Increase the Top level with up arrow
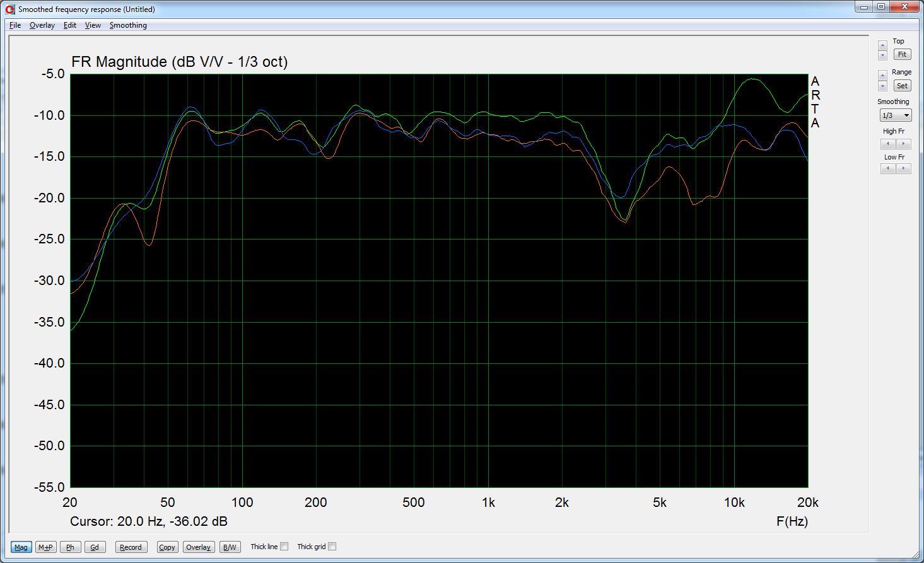Image resolution: width=924 pixels, height=563 pixels. 882,45
